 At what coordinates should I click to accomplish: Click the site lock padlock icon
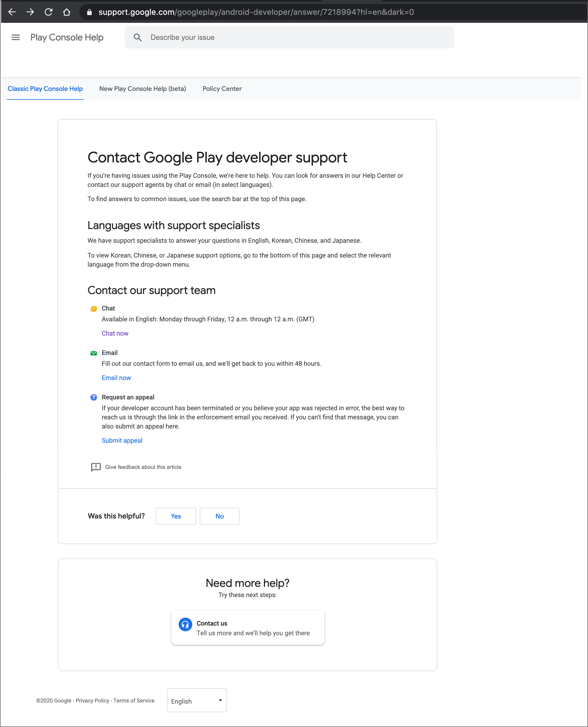pyautogui.click(x=89, y=12)
